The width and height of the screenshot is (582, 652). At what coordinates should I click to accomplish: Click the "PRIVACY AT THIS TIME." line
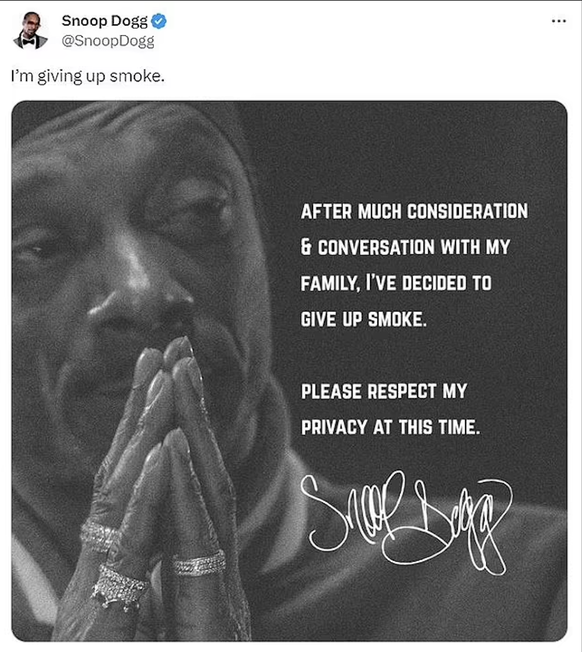coord(390,427)
